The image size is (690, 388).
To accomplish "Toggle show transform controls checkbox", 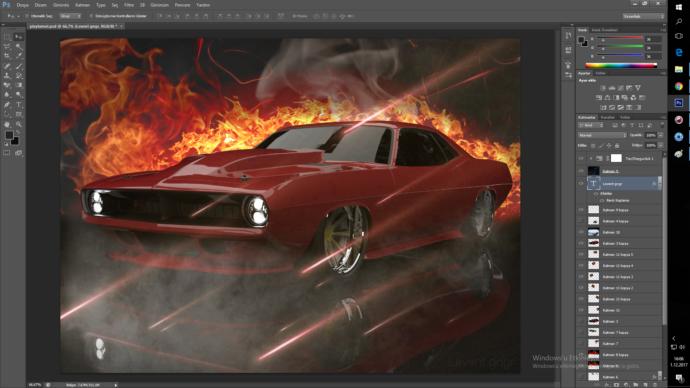I will click(x=91, y=16).
